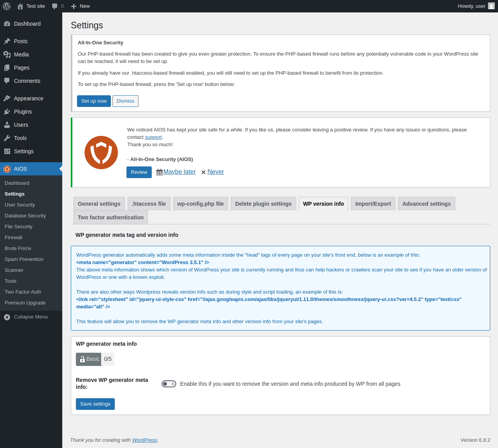Viewport: 498px width, 448px height.
Task: Open the General settings tab
Action: 99,204
